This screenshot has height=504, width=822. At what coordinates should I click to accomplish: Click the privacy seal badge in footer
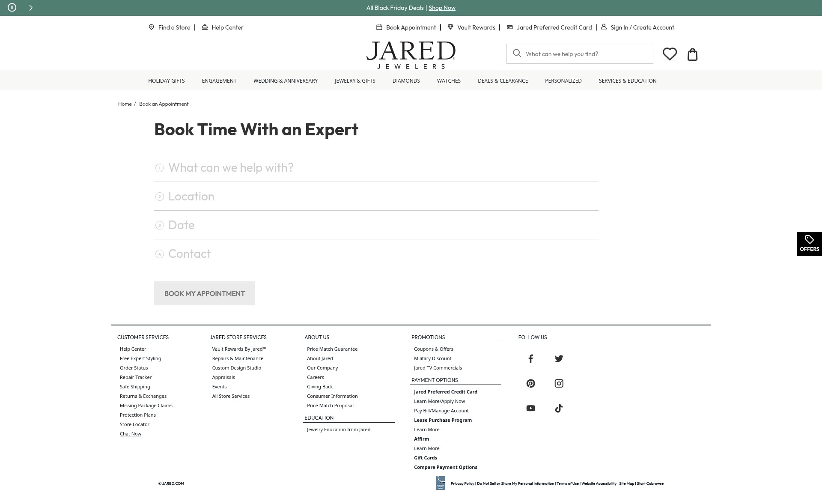coord(440,483)
